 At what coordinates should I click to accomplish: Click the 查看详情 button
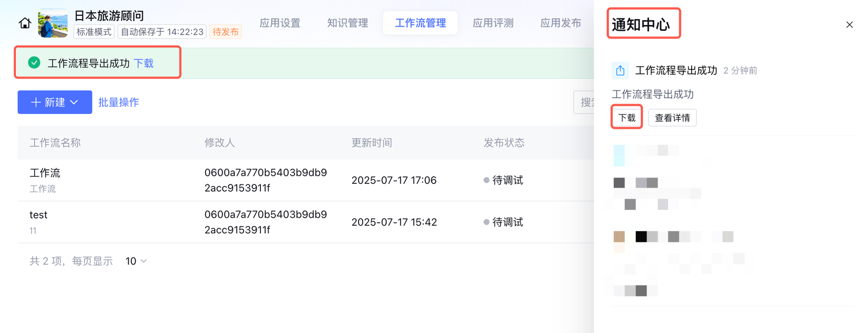(x=672, y=118)
